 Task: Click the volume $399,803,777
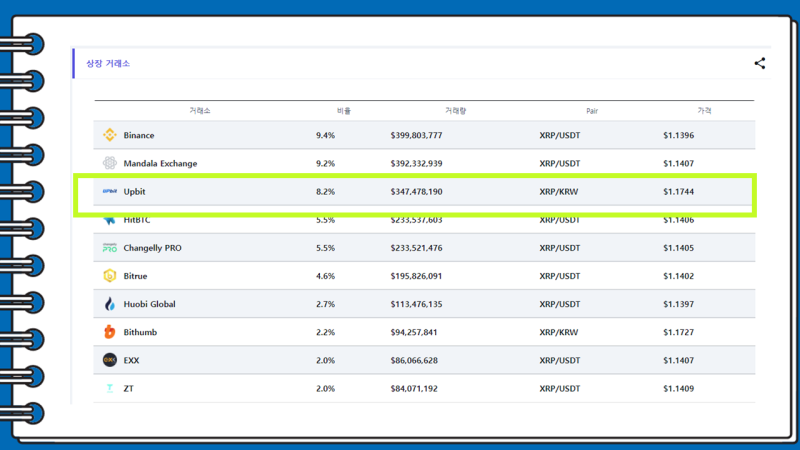(416, 135)
